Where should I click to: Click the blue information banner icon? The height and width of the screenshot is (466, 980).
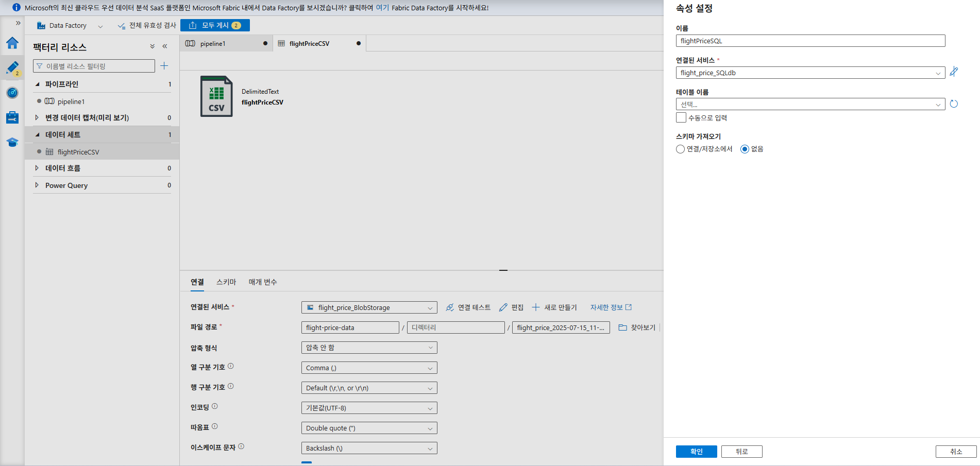click(16, 8)
